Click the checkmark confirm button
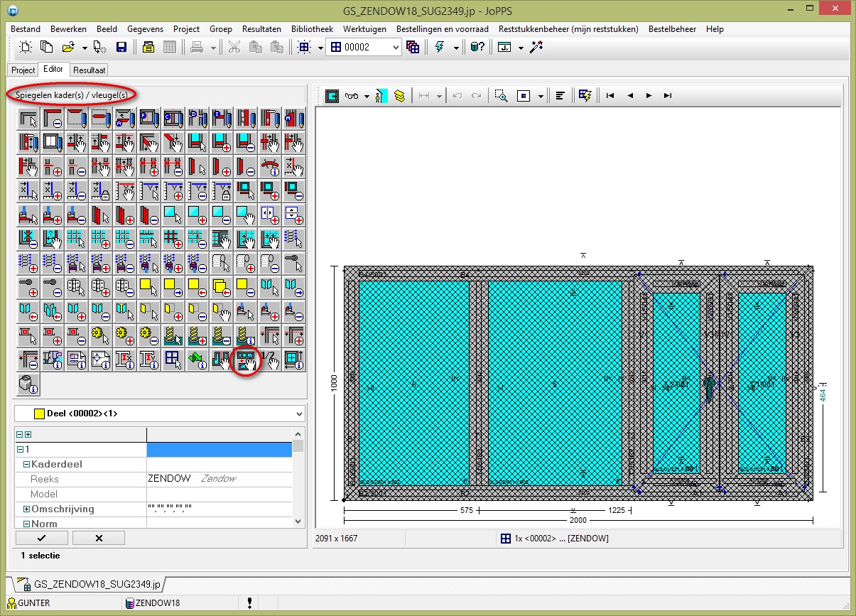 41,538
